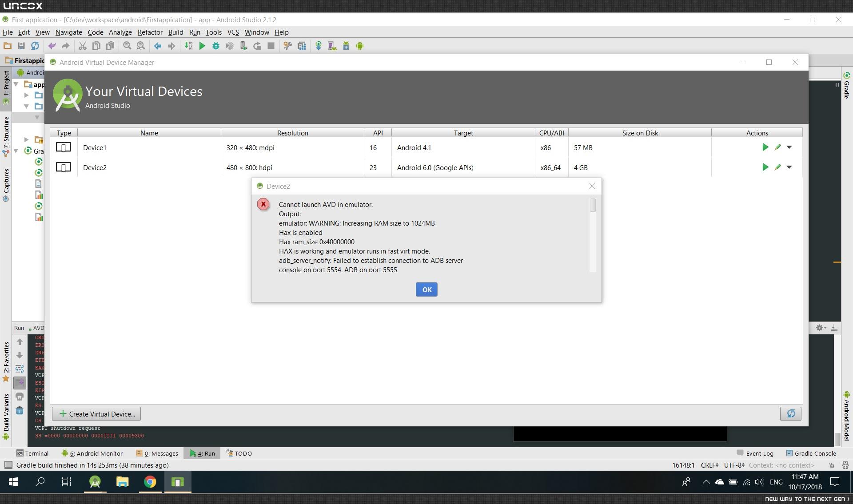The image size is (853, 504).
Task: Close the Device2 error dialog
Action: tap(592, 186)
